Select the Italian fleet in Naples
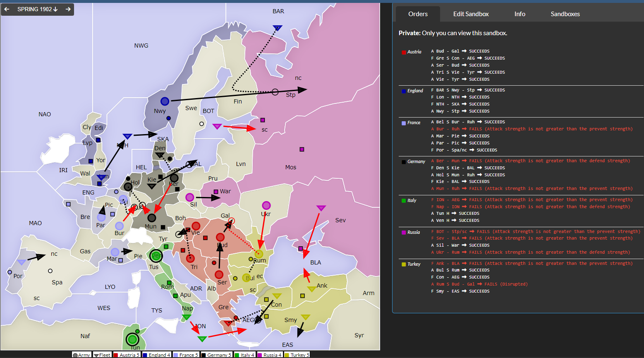Screen dimensions: 644x358 (x=187, y=317)
